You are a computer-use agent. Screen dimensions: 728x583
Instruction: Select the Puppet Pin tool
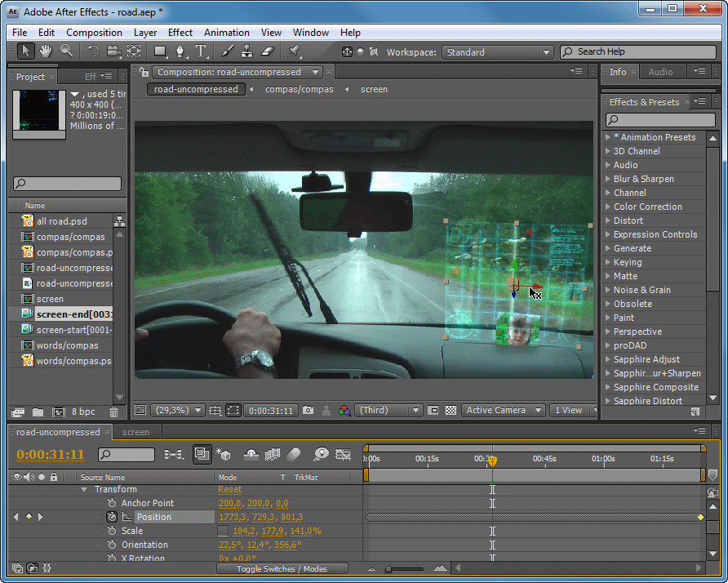click(294, 51)
